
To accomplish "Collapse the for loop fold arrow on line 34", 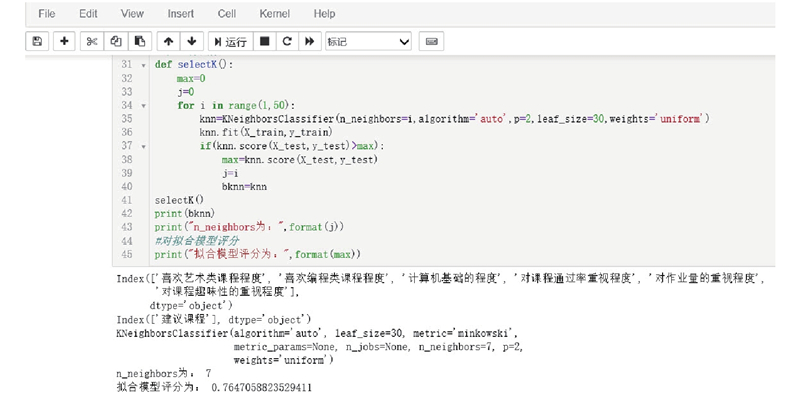I will click(143, 106).
